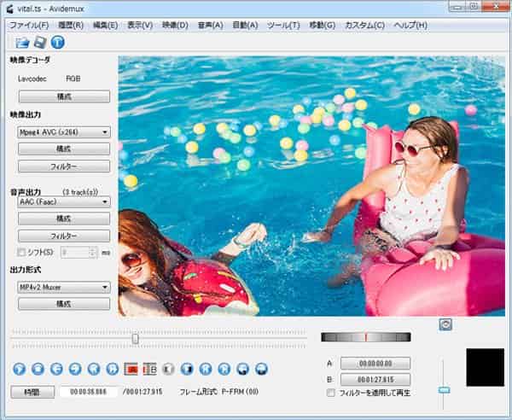Click 構成 under 音声出力
Screen dimensions: 512x420
point(64,219)
